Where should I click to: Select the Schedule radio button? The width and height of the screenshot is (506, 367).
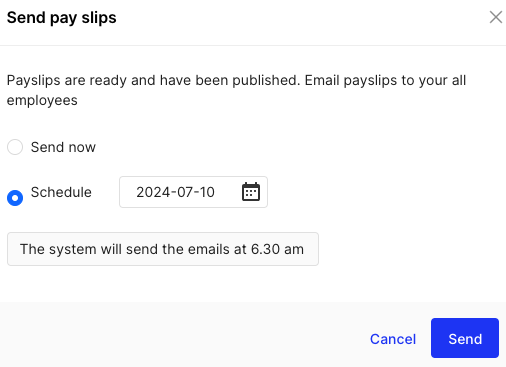[15, 198]
